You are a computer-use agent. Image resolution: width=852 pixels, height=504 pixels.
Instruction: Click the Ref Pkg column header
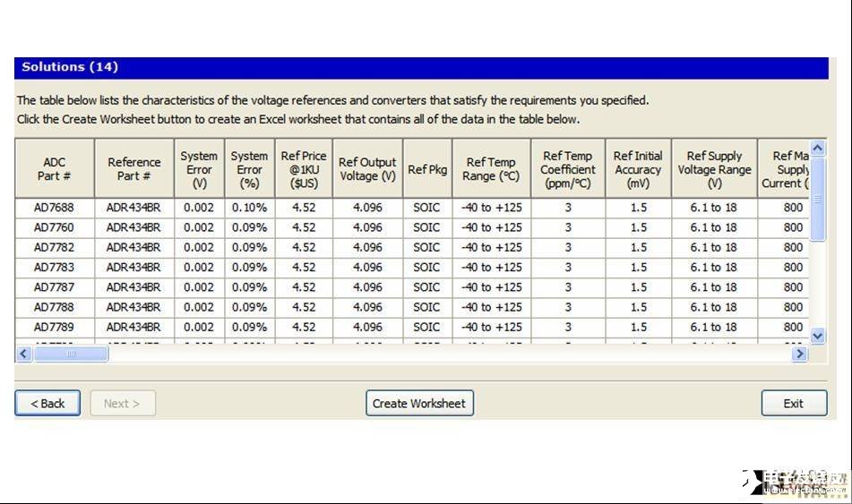(x=427, y=169)
